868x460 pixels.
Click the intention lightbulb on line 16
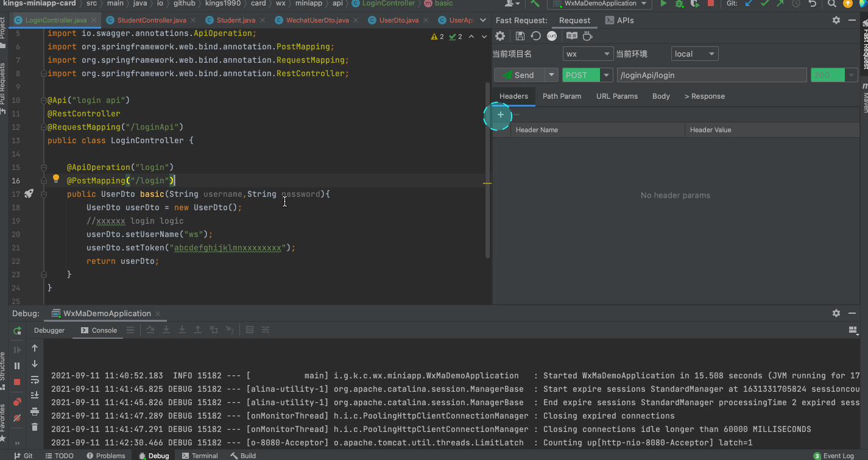coord(56,179)
